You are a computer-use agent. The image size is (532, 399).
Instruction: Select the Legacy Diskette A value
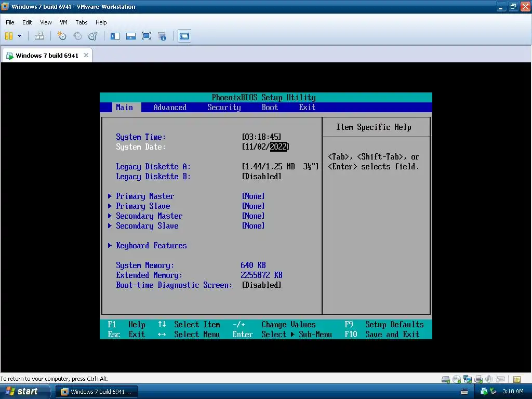pyautogui.click(x=280, y=166)
